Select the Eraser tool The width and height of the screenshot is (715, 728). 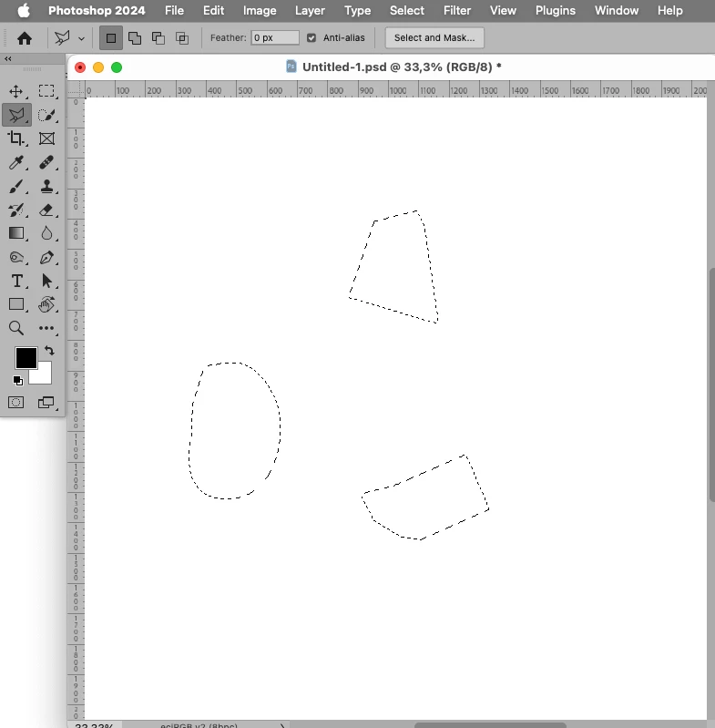pos(46,210)
